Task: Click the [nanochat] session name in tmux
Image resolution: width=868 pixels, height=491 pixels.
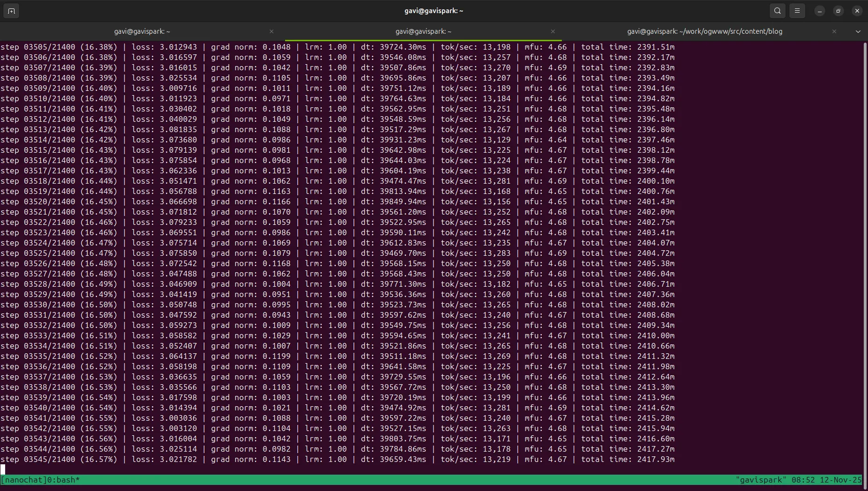Action: (22, 480)
